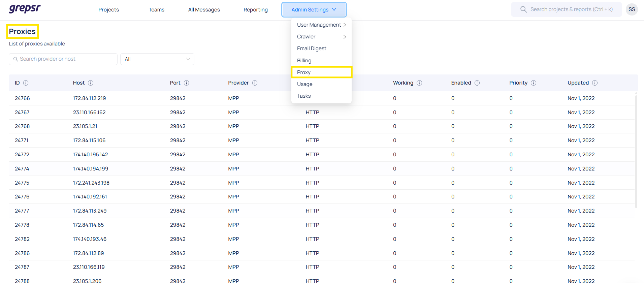Click proxy ID 24776

[x=22, y=197]
